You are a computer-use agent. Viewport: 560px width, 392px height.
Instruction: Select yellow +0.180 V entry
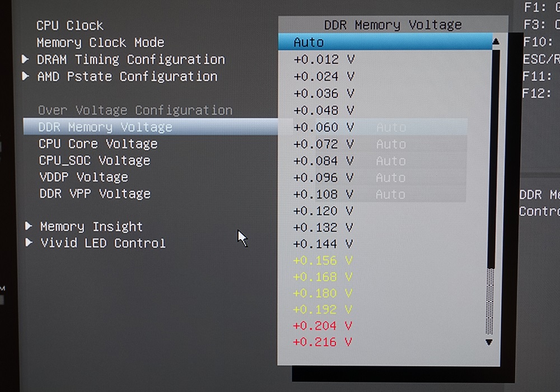[x=323, y=293]
